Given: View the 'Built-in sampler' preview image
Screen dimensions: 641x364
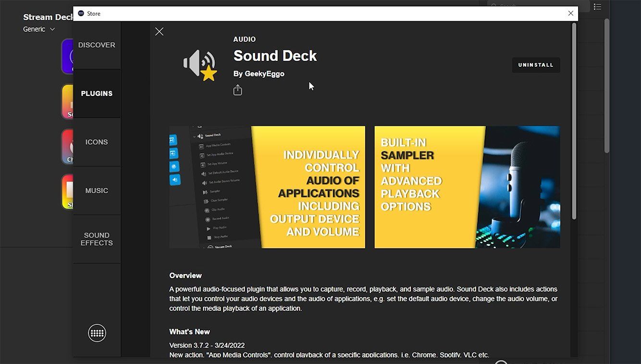Looking at the screenshot, I should point(467,187).
